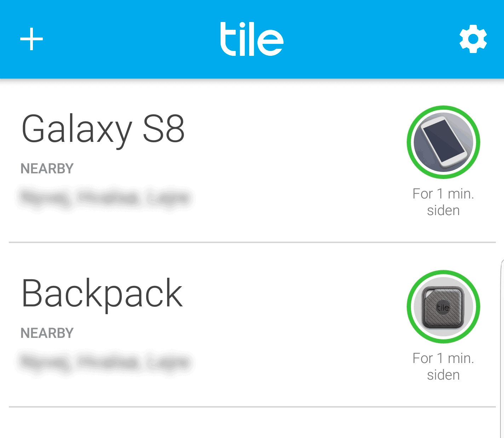This screenshot has height=438, width=504.
Task: Tap 'For 1 min. siden' below phone icon
Action: click(x=443, y=202)
